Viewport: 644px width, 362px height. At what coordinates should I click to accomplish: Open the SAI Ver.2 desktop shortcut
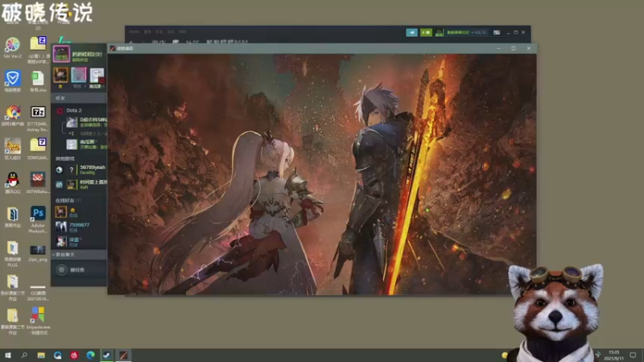pyautogui.click(x=12, y=47)
